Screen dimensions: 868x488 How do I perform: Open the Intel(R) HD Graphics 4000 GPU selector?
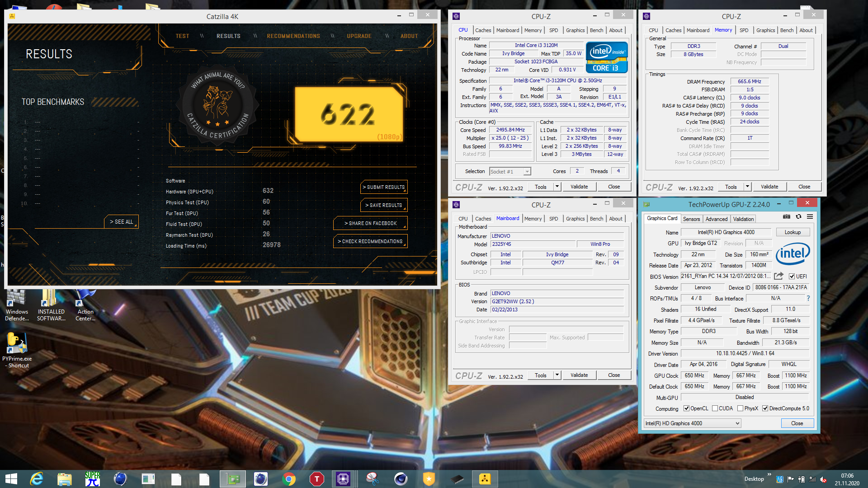(692, 423)
